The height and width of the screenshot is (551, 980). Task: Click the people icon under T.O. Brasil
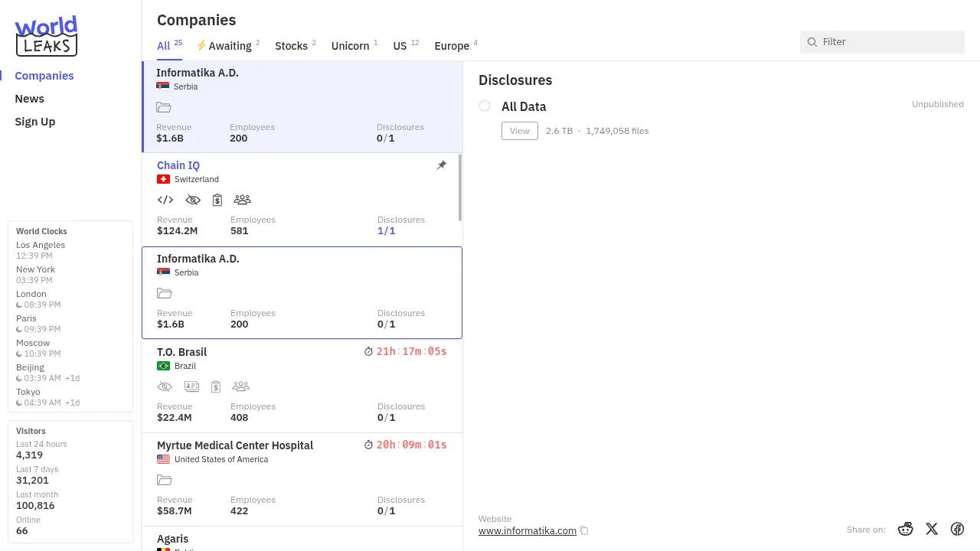(x=240, y=386)
